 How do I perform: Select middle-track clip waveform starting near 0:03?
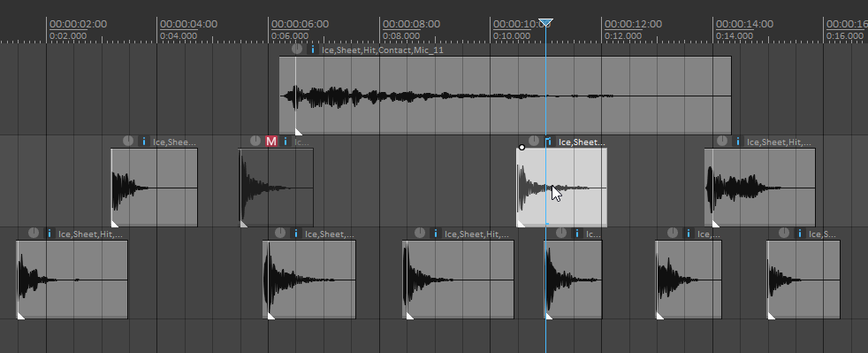(x=155, y=188)
